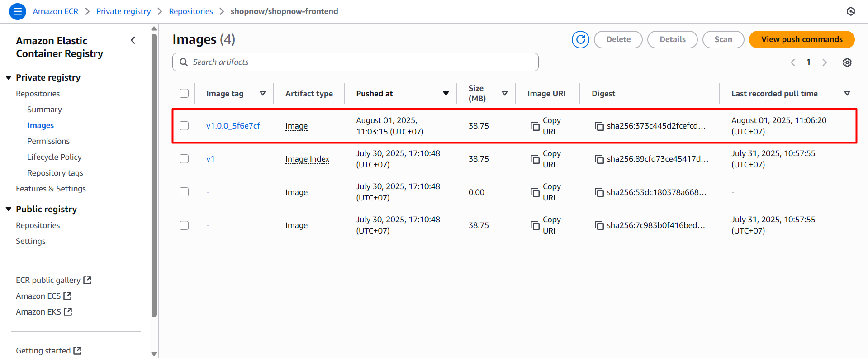Open Amazon ECR breadcrumb link
The height and width of the screenshot is (358, 868).
point(56,11)
